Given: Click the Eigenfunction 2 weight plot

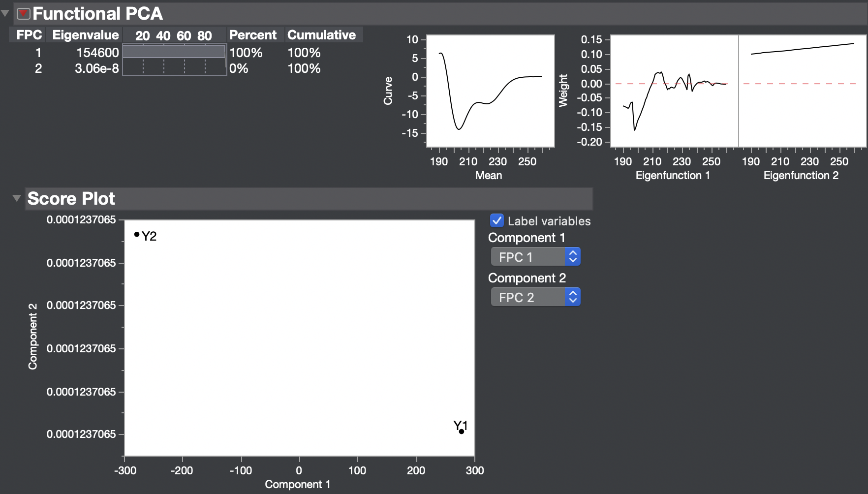Looking at the screenshot, I should click(801, 91).
